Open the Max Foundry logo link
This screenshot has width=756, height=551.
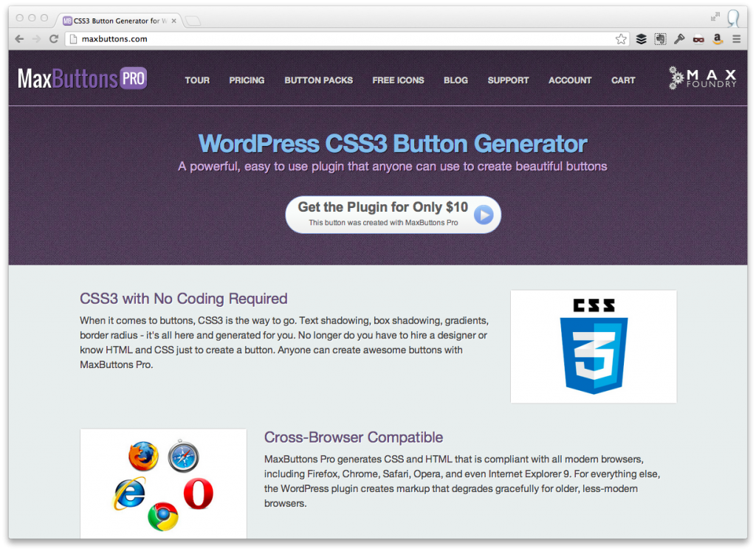pos(703,78)
